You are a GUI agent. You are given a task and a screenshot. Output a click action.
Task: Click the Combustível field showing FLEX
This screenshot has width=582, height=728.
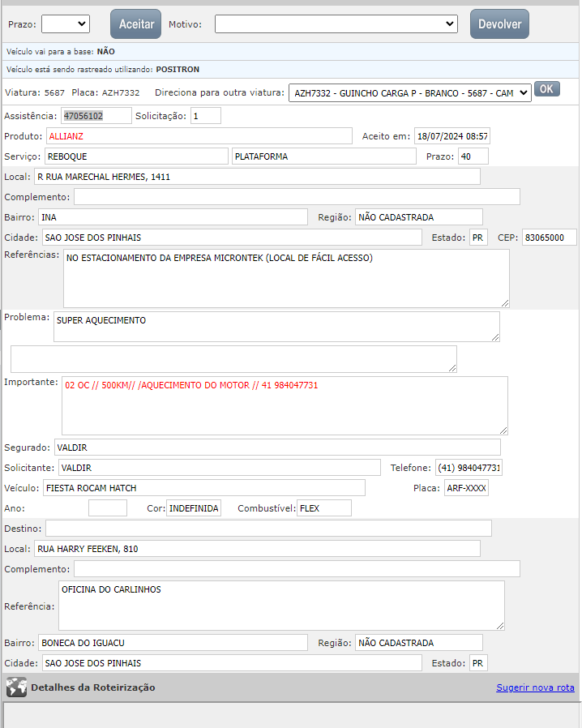click(324, 508)
